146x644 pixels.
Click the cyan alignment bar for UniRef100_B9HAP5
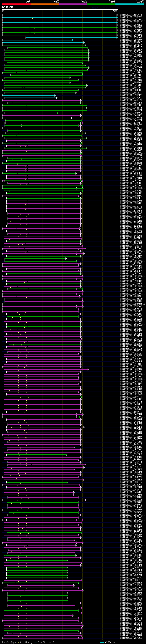[x=29, y=95]
